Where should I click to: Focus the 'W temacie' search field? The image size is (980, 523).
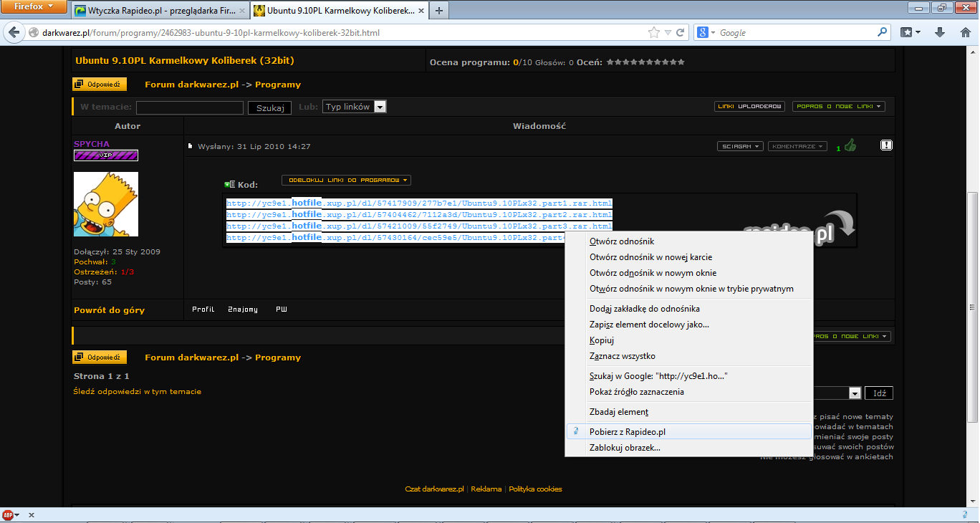190,107
